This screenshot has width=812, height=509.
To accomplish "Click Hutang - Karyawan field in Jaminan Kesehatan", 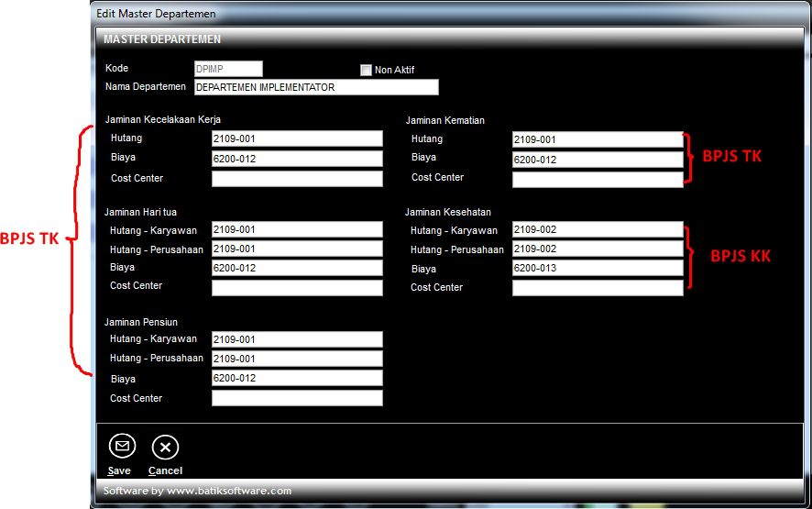I will (x=598, y=229).
